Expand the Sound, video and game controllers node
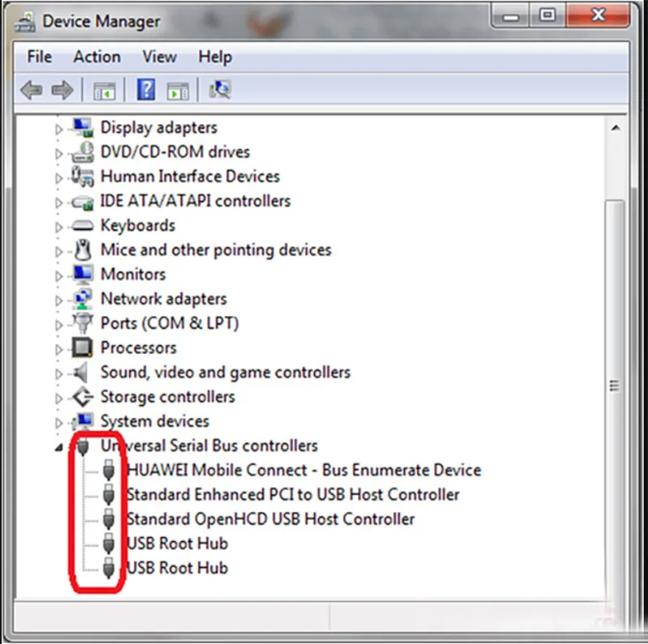Image resolution: width=648 pixels, height=644 pixels. click(58, 373)
